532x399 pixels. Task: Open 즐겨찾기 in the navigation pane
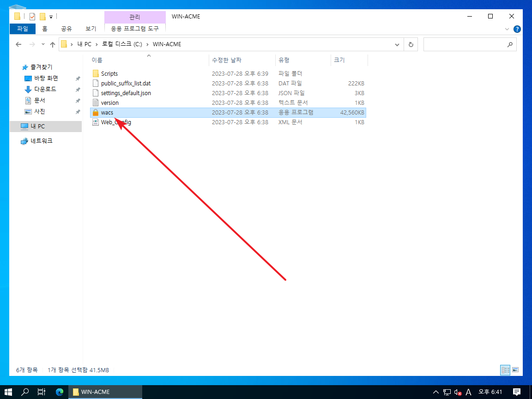coord(42,67)
